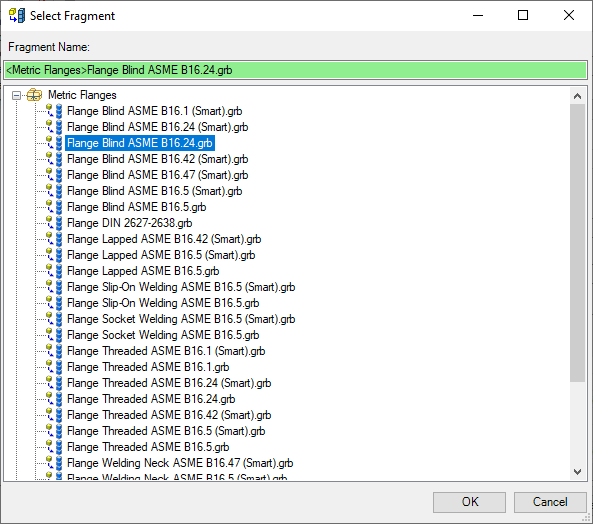Click fragment icon of Flange Lapped ASME B16.5.grb
The height and width of the screenshot is (524, 593).
[x=54, y=271]
